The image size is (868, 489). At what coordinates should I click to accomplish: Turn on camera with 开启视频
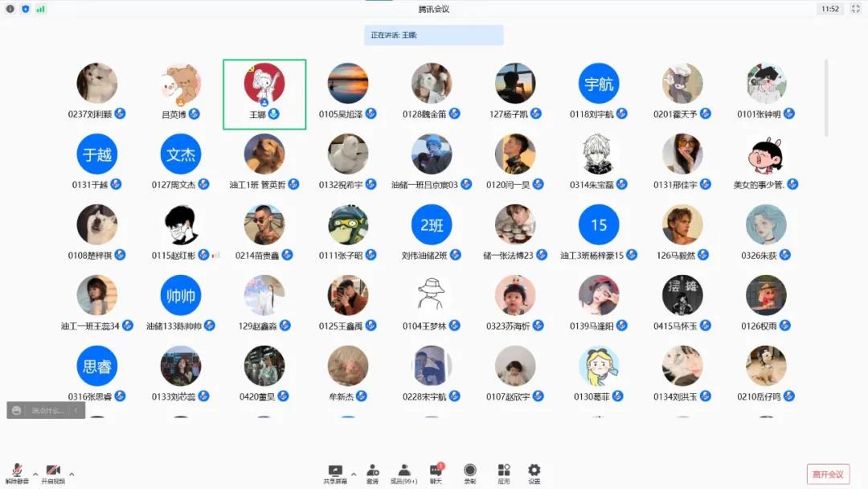(x=53, y=472)
